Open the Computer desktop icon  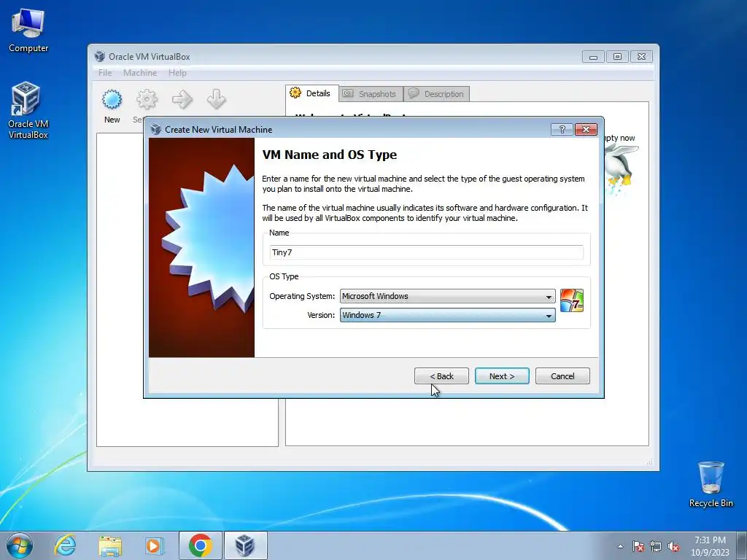(x=28, y=31)
